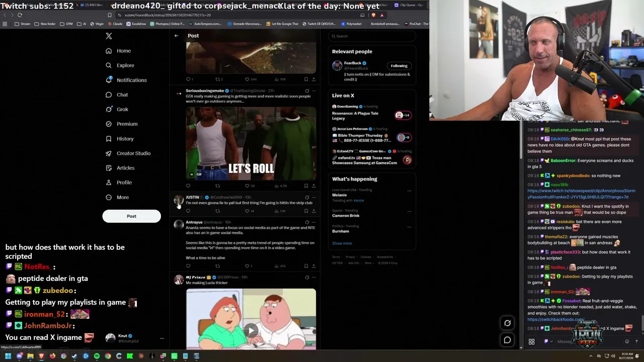The image size is (644, 362).
Task: Play the Family Guy video
Action: (x=251, y=330)
